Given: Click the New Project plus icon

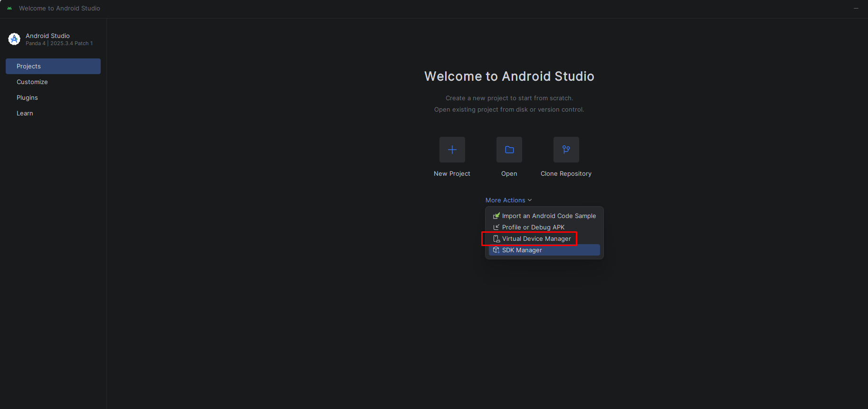Looking at the screenshot, I should pos(452,150).
